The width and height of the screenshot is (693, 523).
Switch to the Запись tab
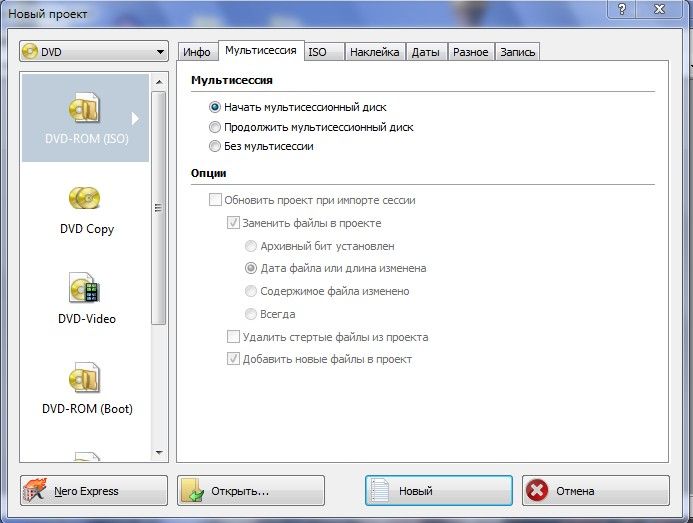pos(517,52)
